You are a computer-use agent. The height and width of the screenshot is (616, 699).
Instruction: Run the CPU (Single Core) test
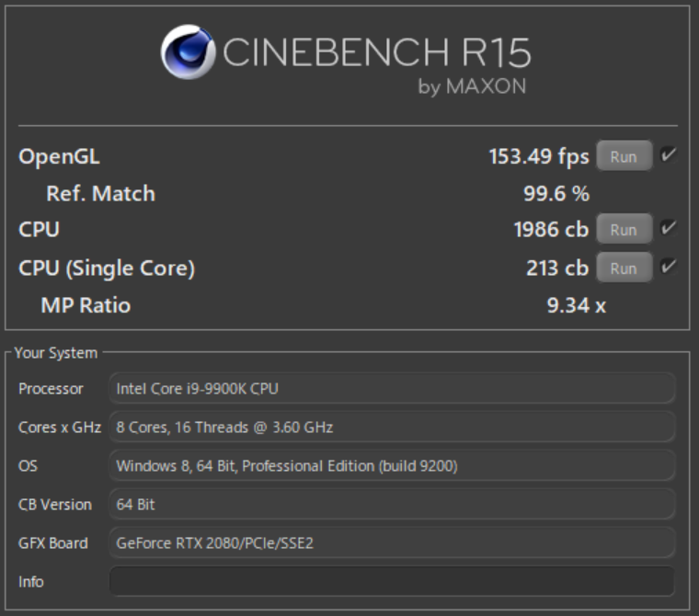[624, 268]
